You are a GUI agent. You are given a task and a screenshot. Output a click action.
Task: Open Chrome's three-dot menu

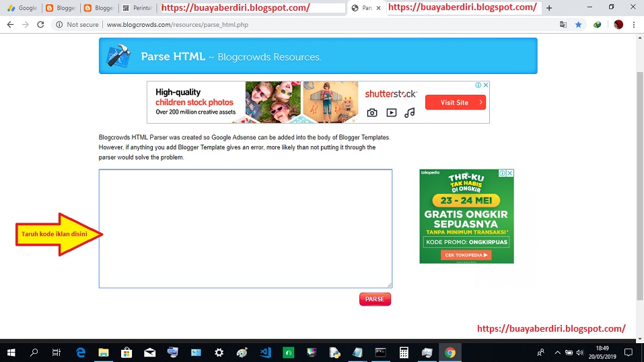[634, 25]
